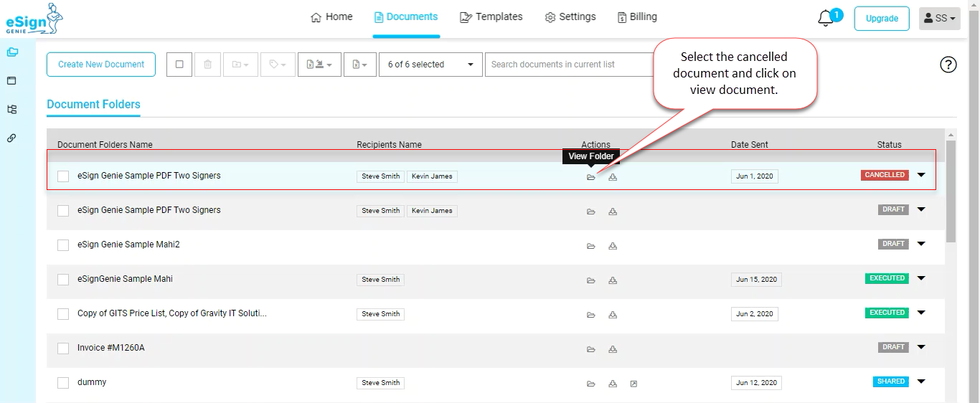Open the SS user account menu
Viewport: 980px width, 403px height.
click(x=940, y=19)
